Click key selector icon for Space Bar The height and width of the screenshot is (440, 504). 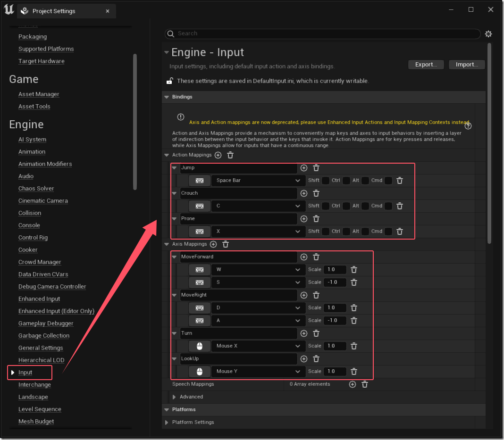[x=199, y=181]
